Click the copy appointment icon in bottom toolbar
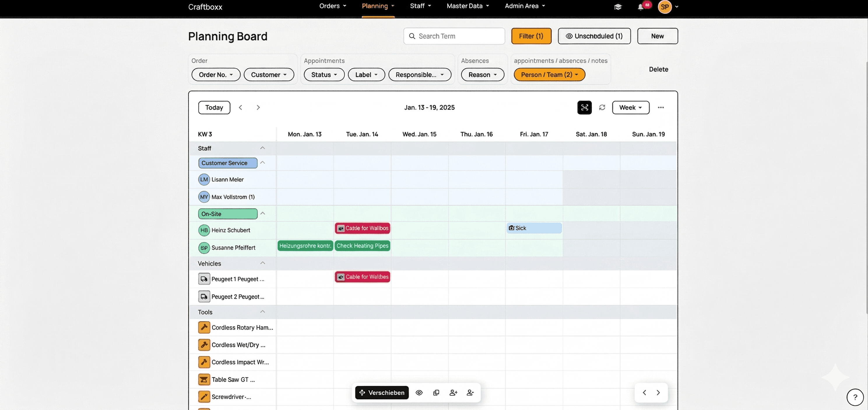The image size is (868, 410). (x=436, y=393)
